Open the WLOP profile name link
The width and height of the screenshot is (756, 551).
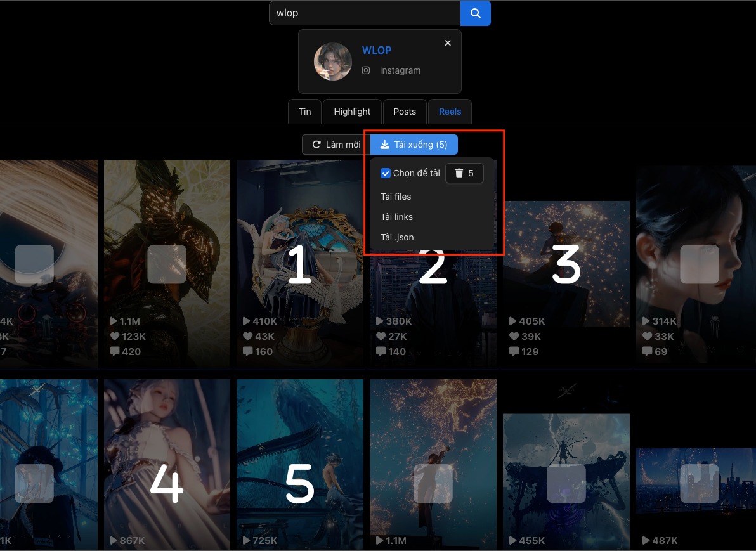pos(377,50)
